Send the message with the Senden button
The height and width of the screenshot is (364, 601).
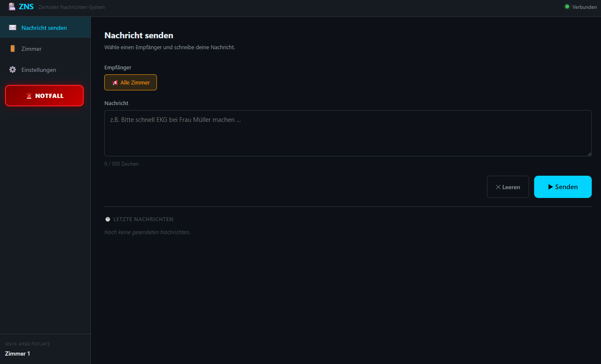(x=563, y=187)
